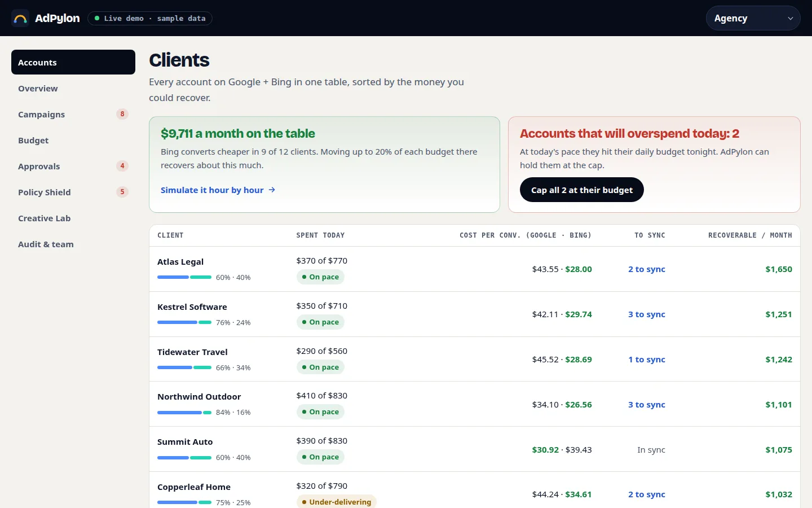This screenshot has width=812, height=508.
Task: Open the Kestrel Software client
Action: [475, 314]
